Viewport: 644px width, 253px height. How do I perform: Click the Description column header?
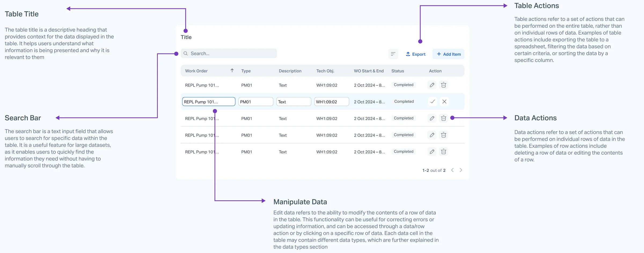pyautogui.click(x=290, y=71)
